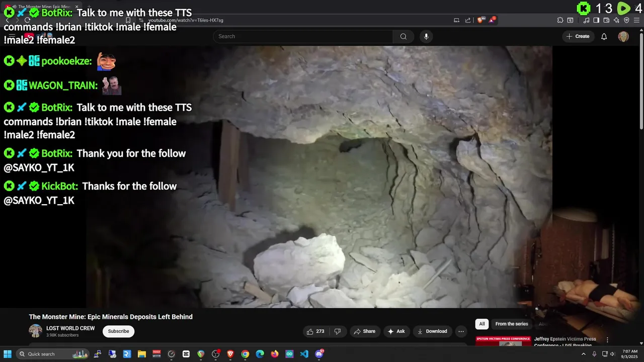Share the Monster Mine video
Screen dimensions: 644x362
click(x=364, y=331)
